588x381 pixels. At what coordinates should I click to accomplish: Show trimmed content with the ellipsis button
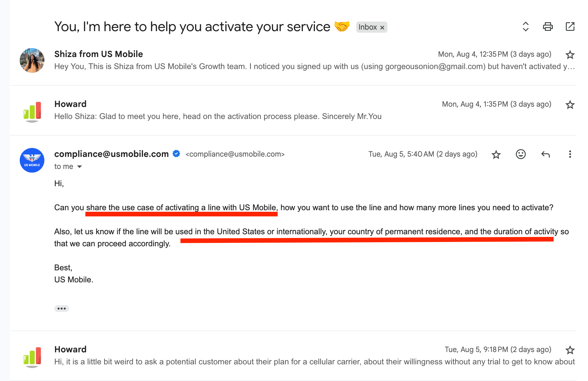click(x=61, y=309)
